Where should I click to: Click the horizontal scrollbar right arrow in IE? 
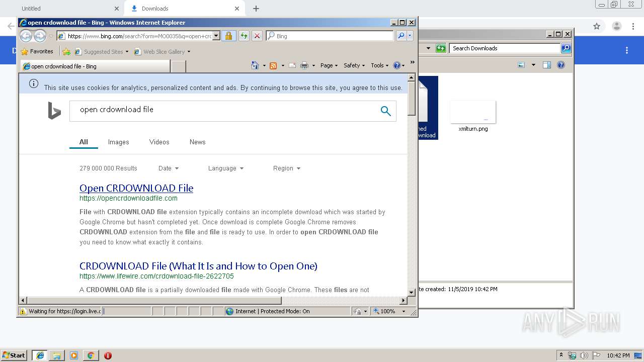coord(404,301)
